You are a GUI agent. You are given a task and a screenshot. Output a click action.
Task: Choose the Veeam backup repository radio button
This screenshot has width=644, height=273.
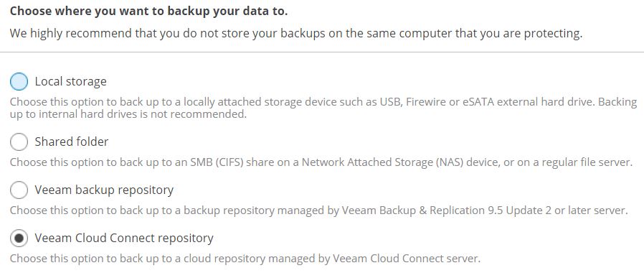[x=19, y=190]
